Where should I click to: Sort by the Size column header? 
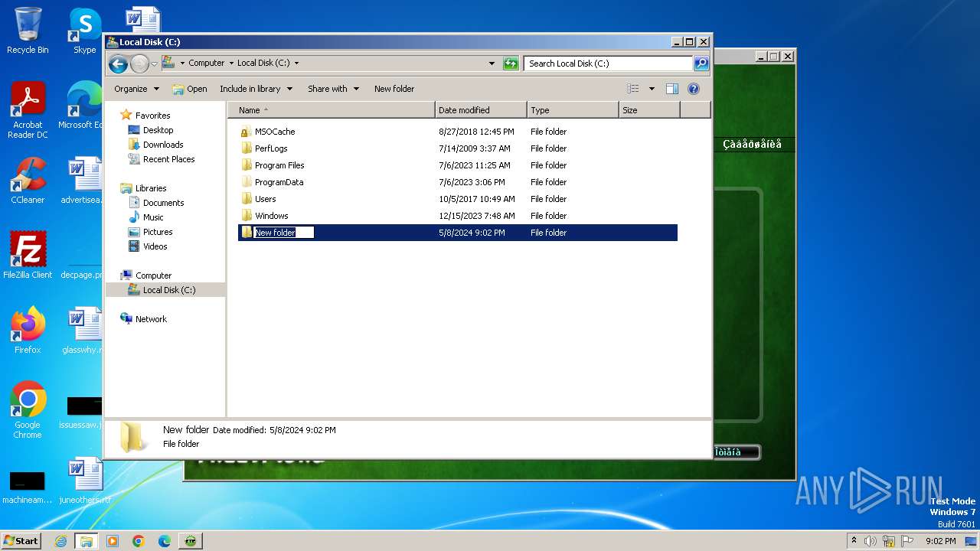tap(649, 110)
